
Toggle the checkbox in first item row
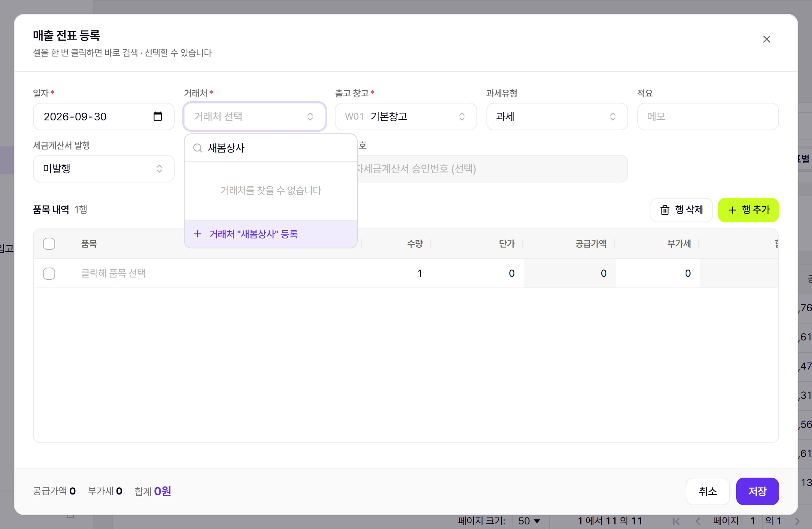tap(49, 274)
